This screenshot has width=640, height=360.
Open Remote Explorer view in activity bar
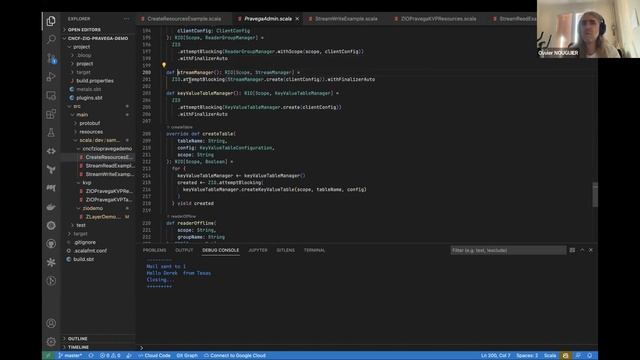click(x=51, y=95)
